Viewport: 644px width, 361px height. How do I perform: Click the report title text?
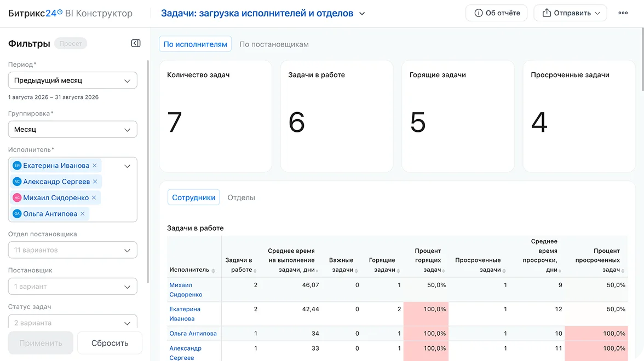pos(257,13)
